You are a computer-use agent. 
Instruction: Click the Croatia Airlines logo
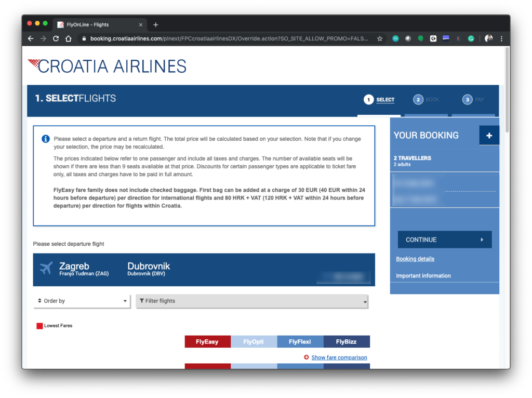[x=107, y=67]
